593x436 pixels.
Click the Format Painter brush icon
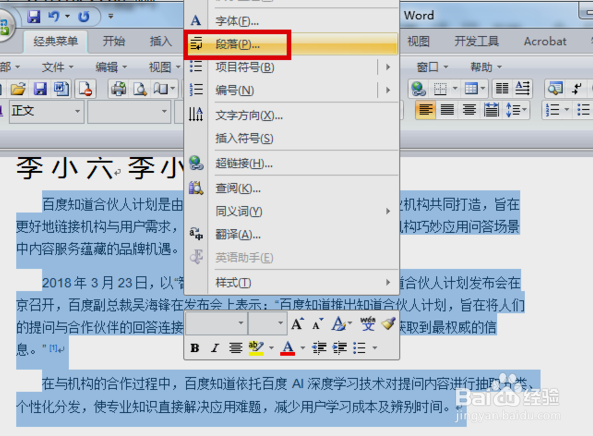point(388,324)
